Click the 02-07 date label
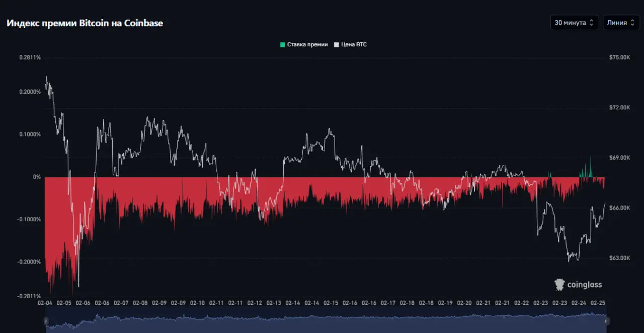This screenshot has height=333, width=644. point(121,303)
